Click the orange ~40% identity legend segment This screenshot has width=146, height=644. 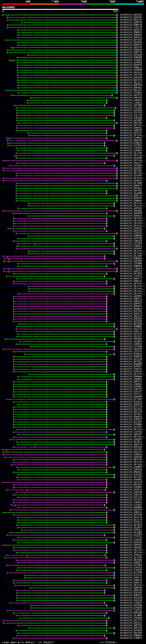(x=45, y=4)
